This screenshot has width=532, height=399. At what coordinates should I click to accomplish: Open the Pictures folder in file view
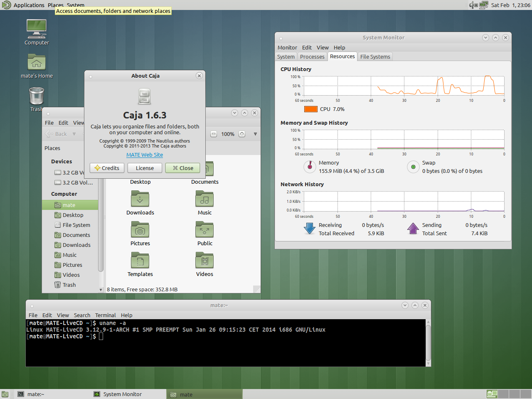pyautogui.click(x=140, y=230)
